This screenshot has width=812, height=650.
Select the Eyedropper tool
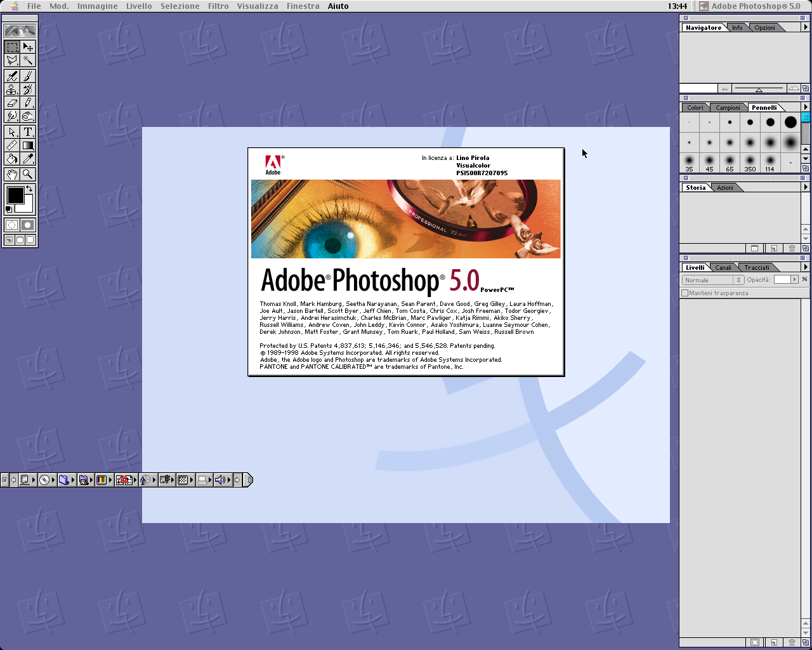(x=28, y=159)
